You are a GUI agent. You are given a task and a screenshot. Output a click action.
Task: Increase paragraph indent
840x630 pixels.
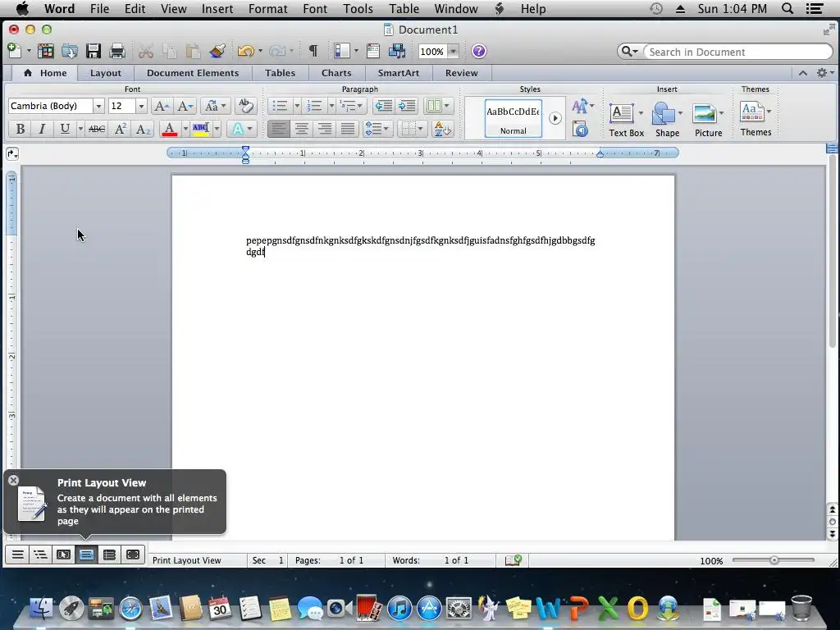(x=407, y=106)
